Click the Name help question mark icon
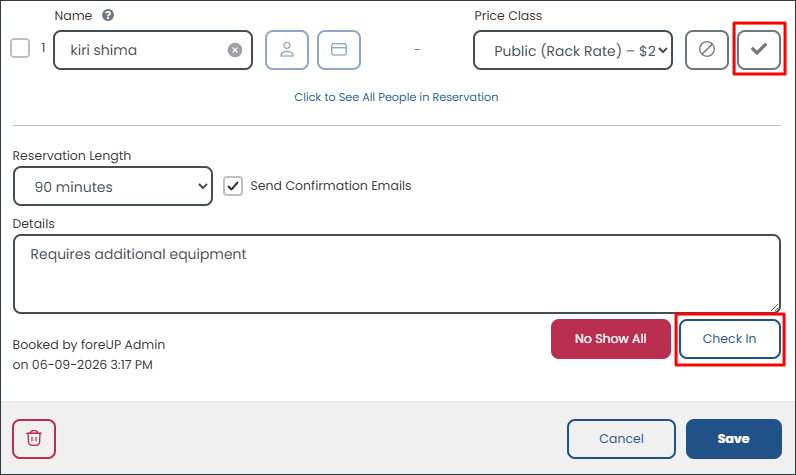Viewport: 796px width, 475px height. 108,15
